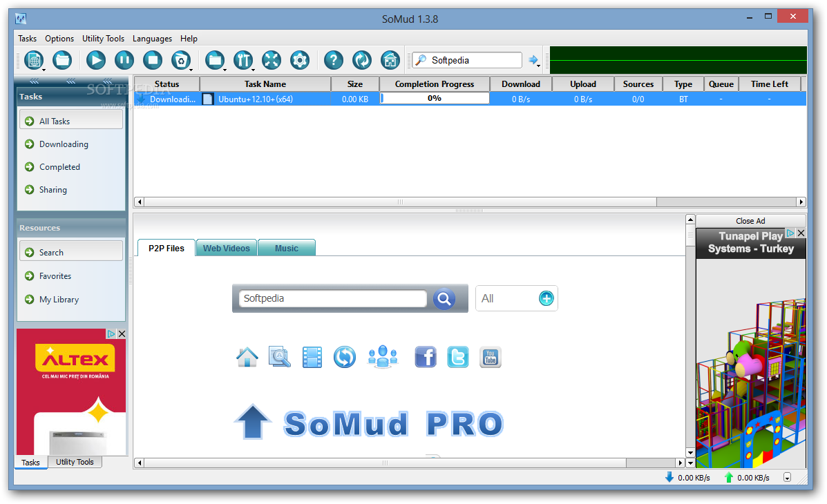Screen dimensions: 827x504
Task: Sort by Size column header
Action: pyautogui.click(x=355, y=84)
